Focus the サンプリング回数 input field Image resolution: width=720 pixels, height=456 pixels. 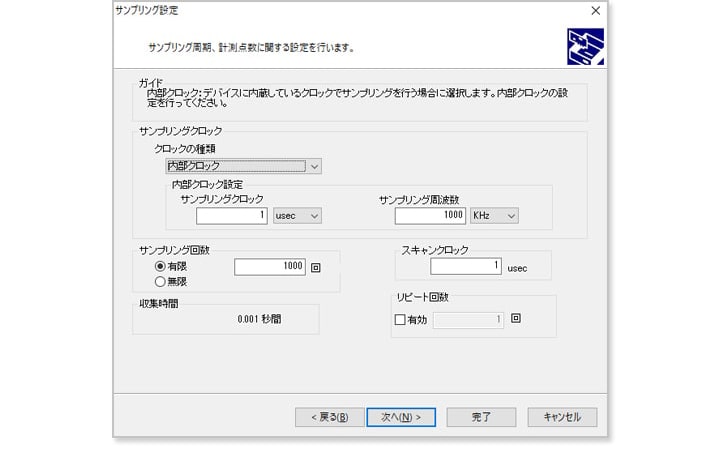coord(269,267)
